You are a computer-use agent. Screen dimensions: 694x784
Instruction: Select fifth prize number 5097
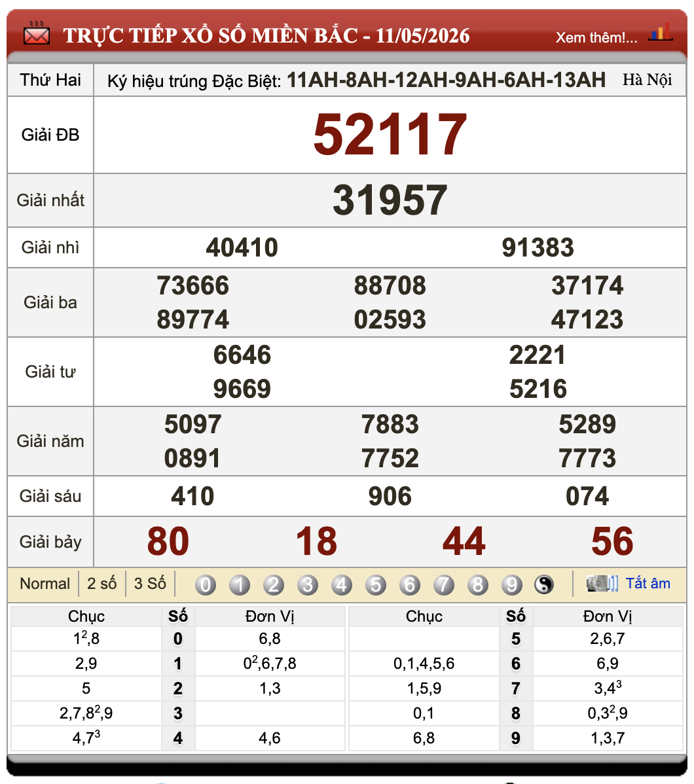(x=192, y=425)
